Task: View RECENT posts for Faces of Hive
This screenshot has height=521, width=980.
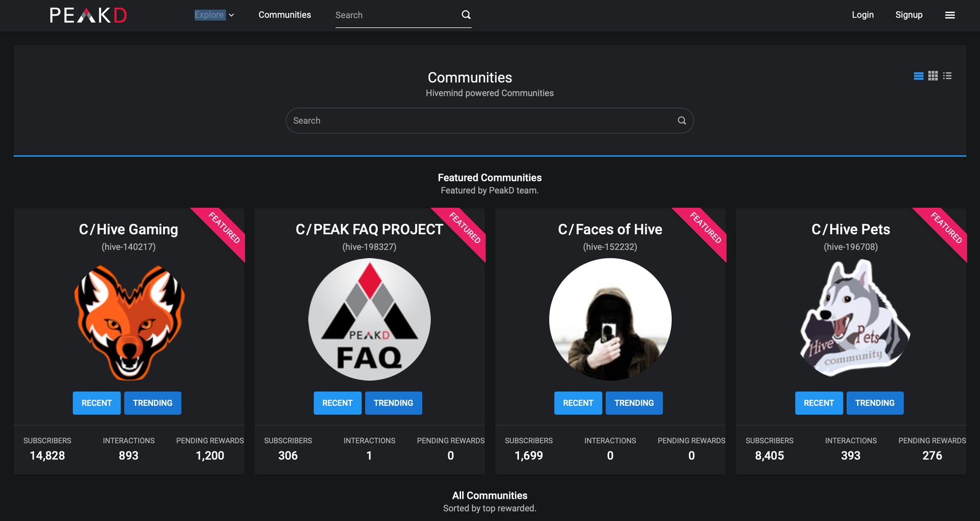Action: [x=578, y=403]
